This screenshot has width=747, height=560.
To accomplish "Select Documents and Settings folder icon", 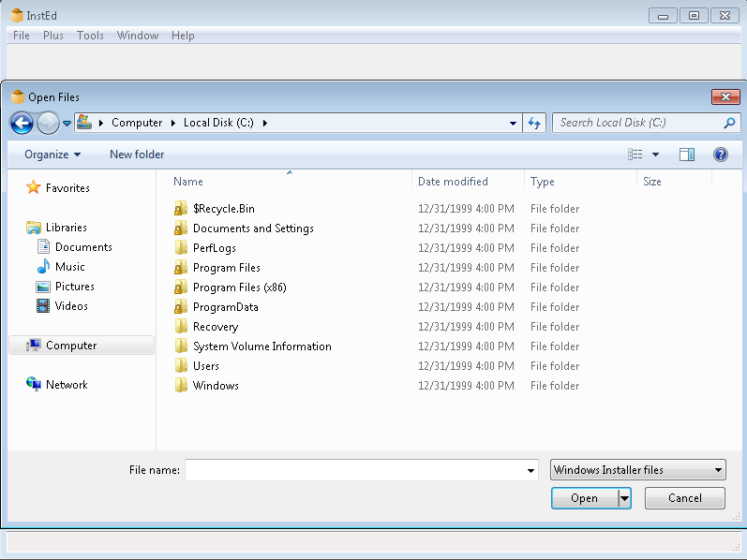I will pyautogui.click(x=181, y=228).
